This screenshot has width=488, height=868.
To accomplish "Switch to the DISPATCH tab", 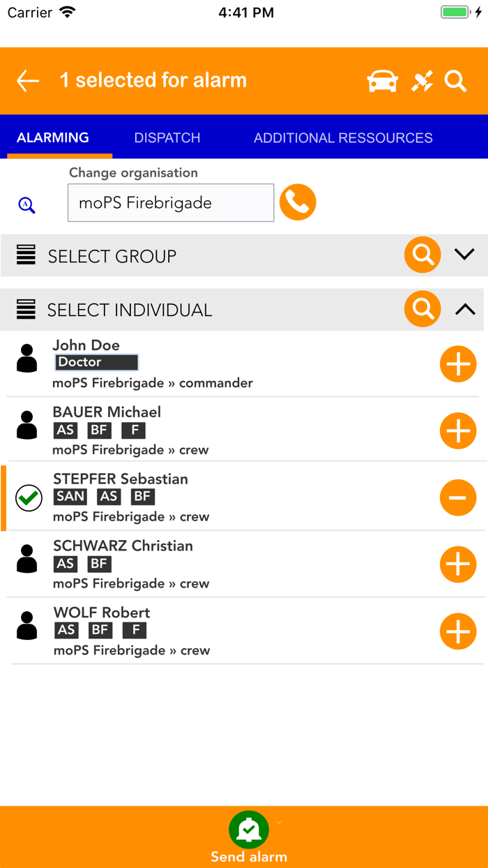I will coord(167,137).
